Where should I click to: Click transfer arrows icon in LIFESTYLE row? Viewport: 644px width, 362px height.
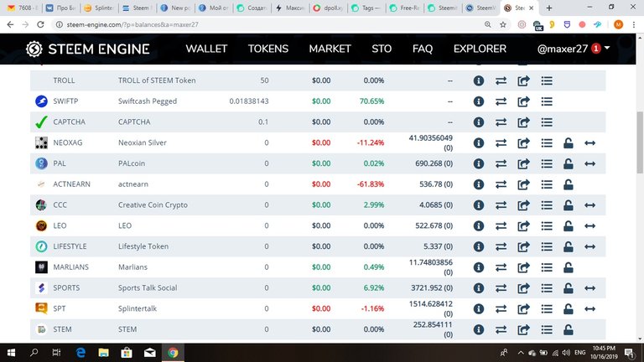501,246
